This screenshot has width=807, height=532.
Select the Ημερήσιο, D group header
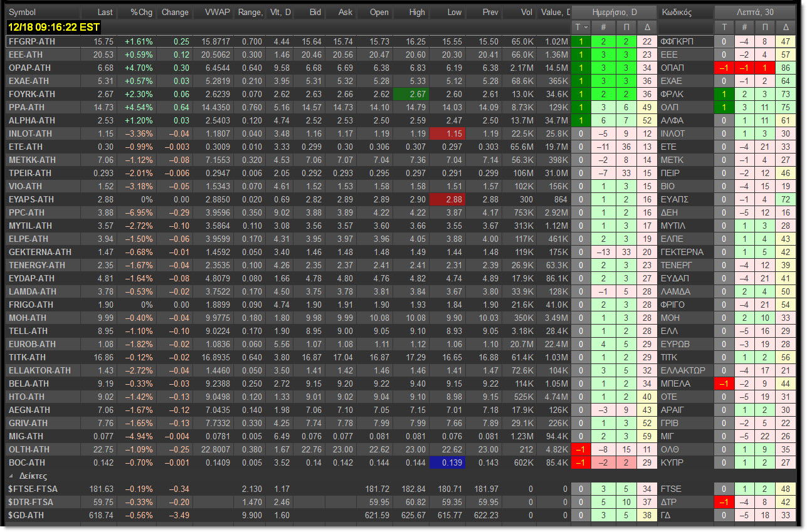click(613, 13)
